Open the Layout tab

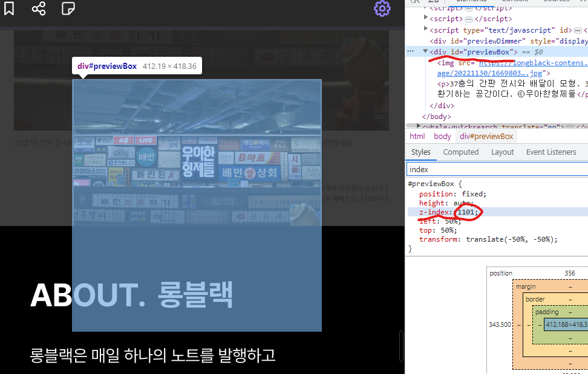[x=503, y=152]
